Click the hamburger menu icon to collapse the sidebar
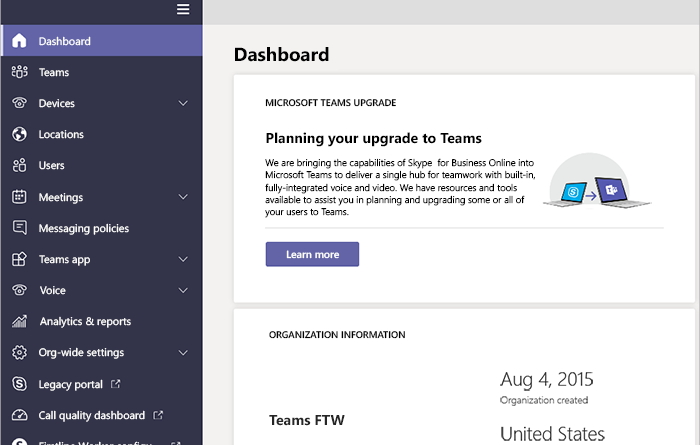Viewport: 700px width, 445px height. (x=183, y=10)
